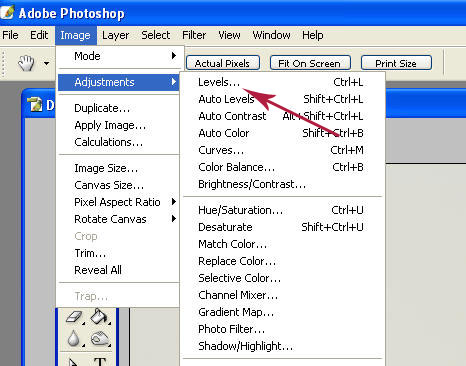Open the Edit menu
This screenshot has width=466, height=366.
(x=39, y=35)
